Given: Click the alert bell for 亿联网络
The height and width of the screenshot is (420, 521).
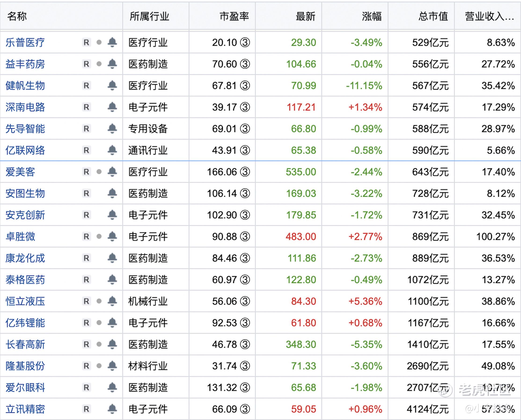Looking at the screenshot, I should [112, 150].
